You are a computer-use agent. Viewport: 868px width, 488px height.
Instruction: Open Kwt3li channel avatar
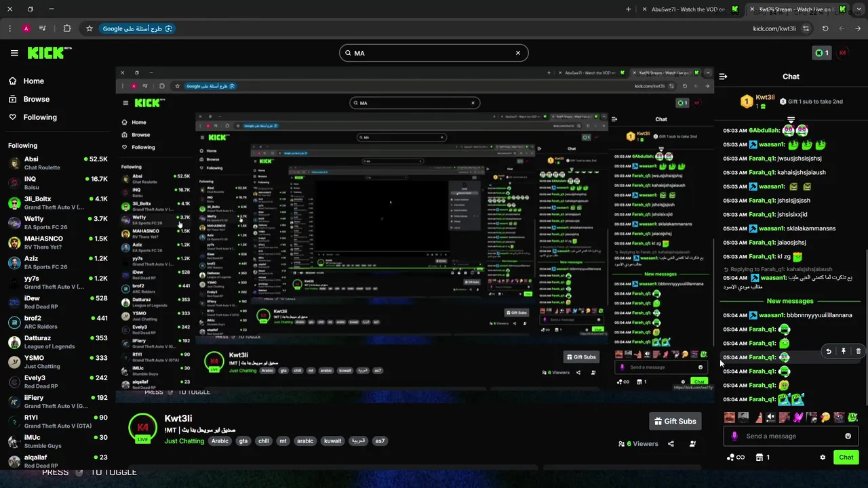(x=142, y=428)
